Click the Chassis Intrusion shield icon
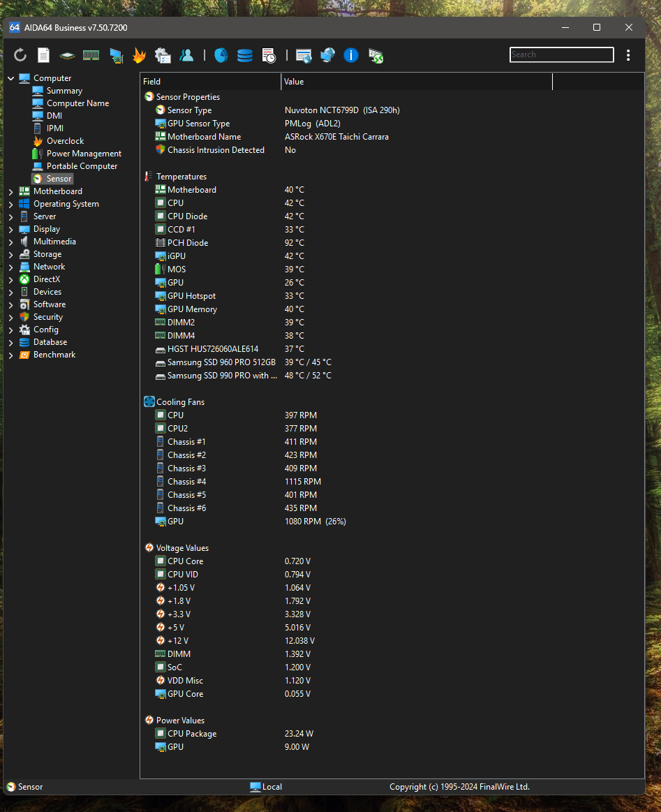Image resolution: width=661 pixels, height=812 pixels. click(161, 149)
